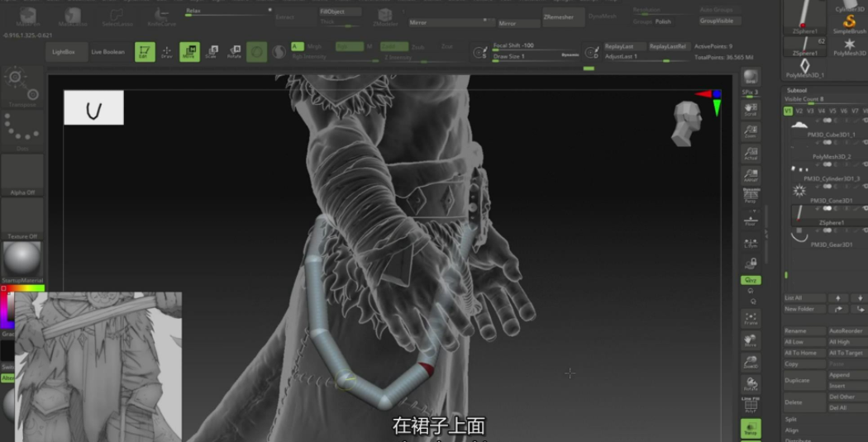
Task: Click the Rename subtool button
Action: (x=804, y=330)
